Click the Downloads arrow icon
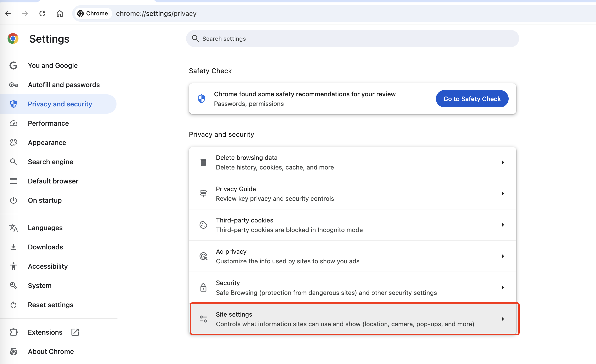The width and height of the screenshot is (596, 364). (13, 247)
